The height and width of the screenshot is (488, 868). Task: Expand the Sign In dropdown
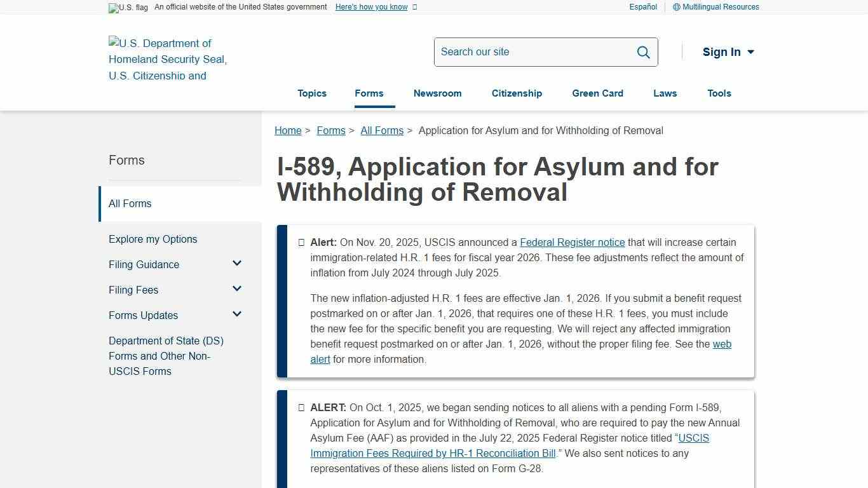[x=728, y=52]
